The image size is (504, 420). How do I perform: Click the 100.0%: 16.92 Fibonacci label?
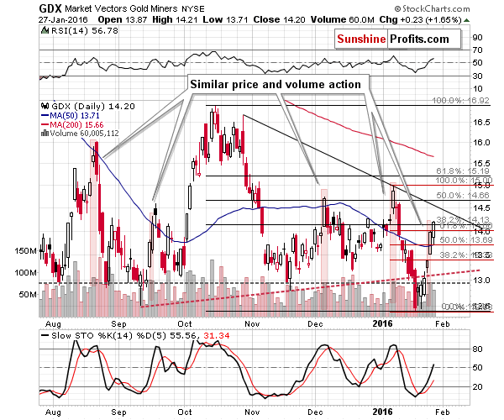[460, 101]
